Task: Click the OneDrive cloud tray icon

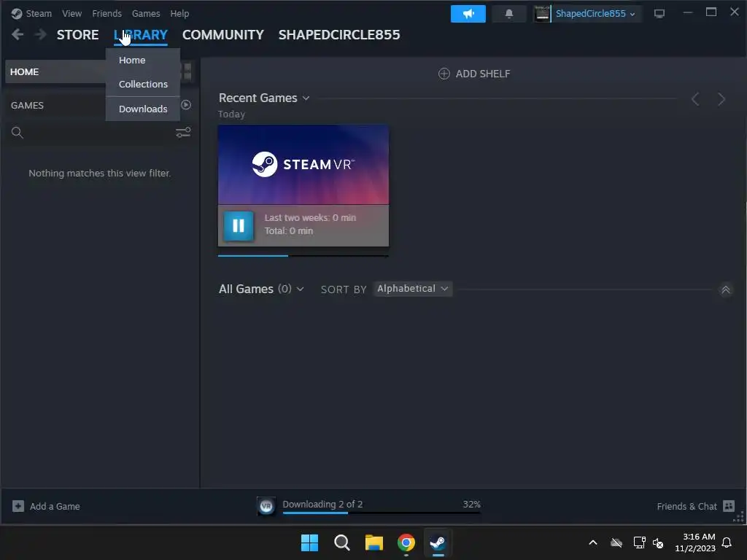Action: click(616, 542)
